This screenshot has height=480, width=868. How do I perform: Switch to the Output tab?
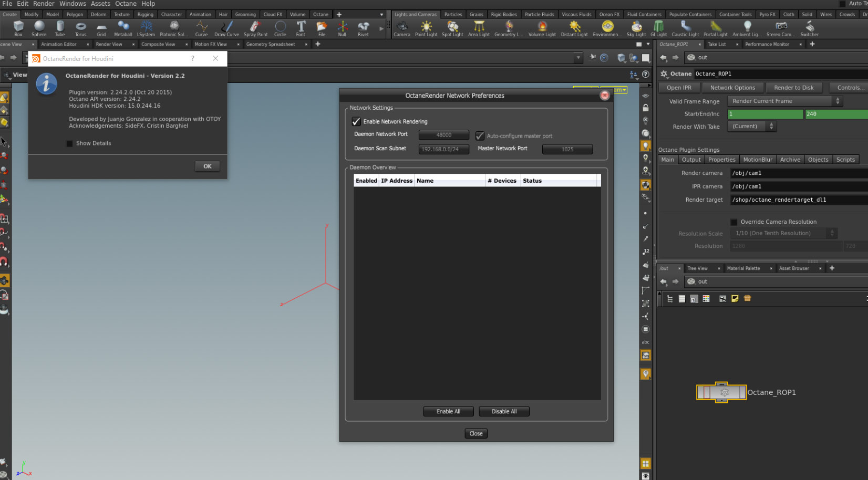[x=691, y=160]
